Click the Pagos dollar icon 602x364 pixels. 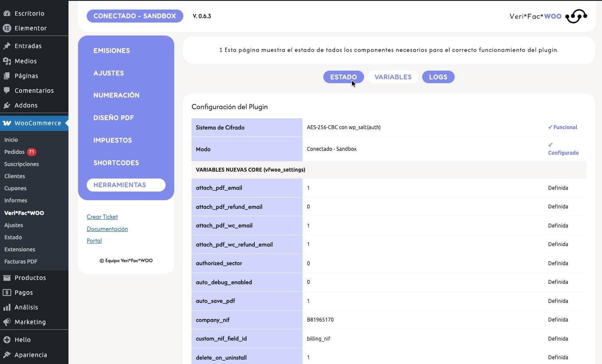(7, 292)
